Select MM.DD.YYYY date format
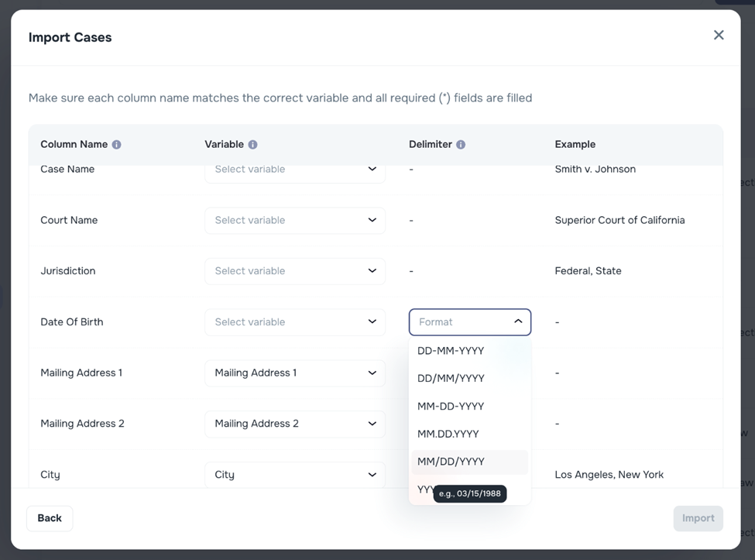 tap(448, 434)
